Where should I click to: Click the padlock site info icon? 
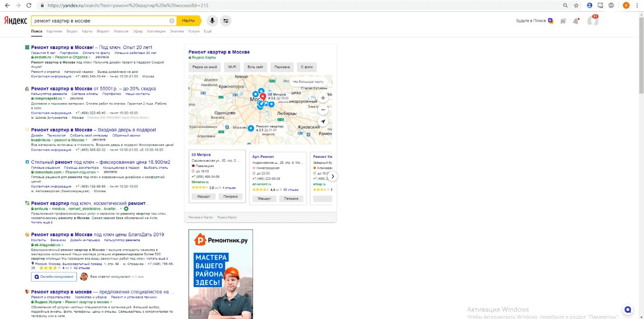(x=42, y=5)
